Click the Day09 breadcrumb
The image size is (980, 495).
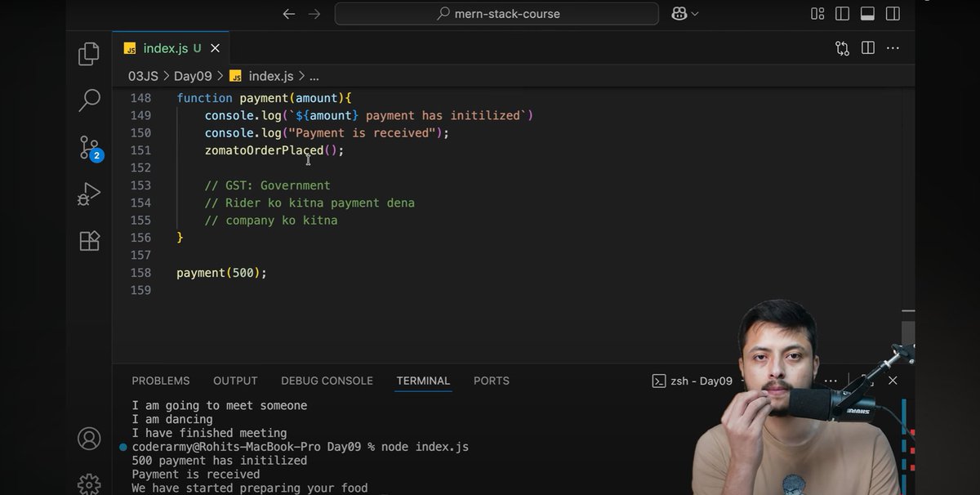193,76
